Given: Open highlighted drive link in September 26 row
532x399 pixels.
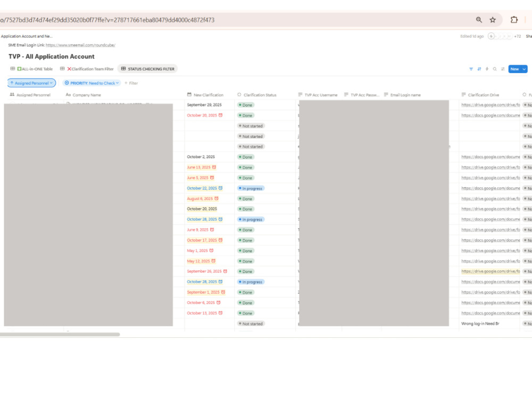Looking at the screenshot, I should click(491, 271).
